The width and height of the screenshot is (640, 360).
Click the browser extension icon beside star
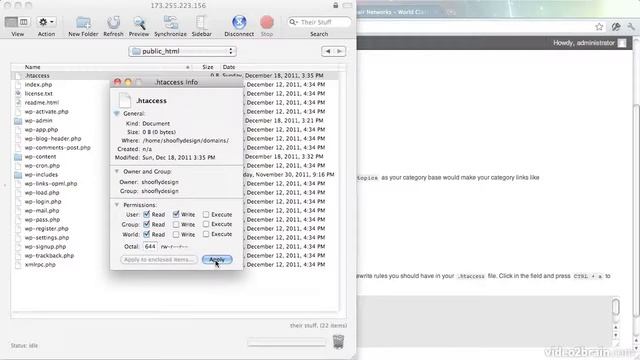click(616, 27)
